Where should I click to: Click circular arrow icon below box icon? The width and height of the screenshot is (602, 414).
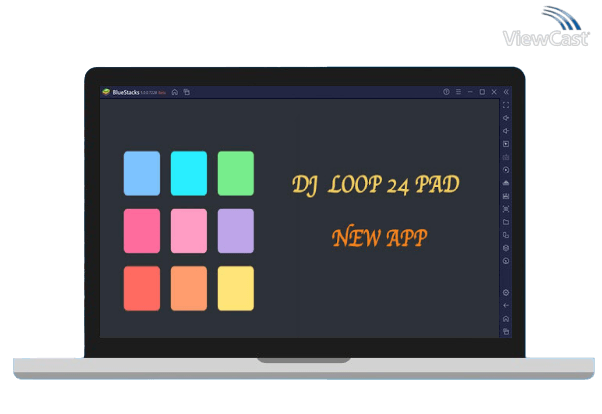(506, 261)
